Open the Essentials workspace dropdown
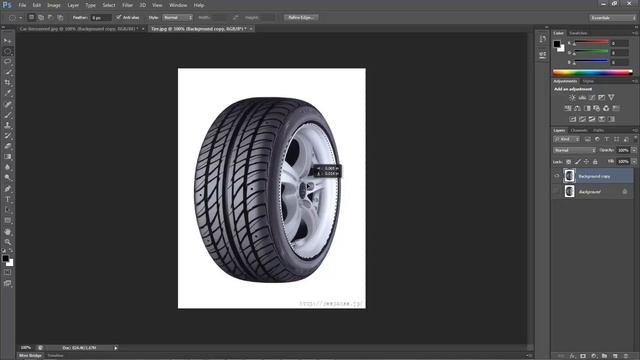The width and height of the screenshot is (640, 360). pyautogui.click(x=612, y=18)
